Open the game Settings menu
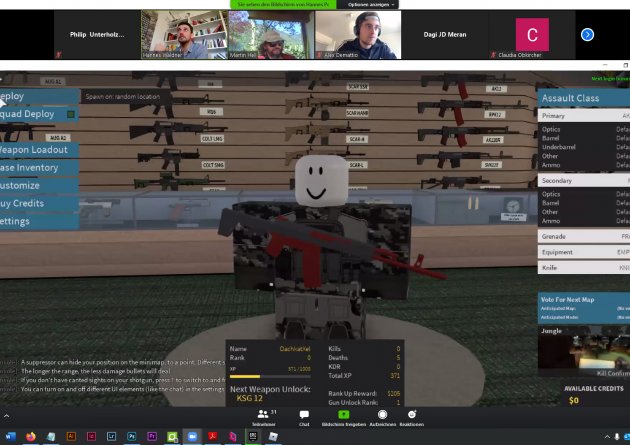Screen dimensions: 630x445 click(39, 221)
